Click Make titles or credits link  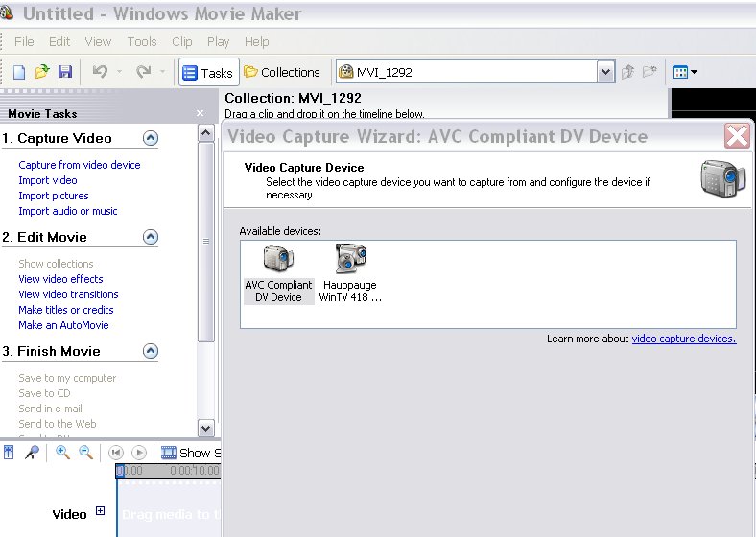click(x=66, y=310)
